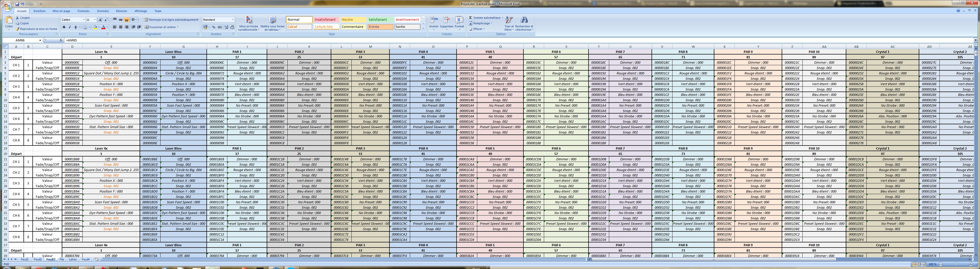This screenshot has height=269, width=980.
Task: Click the yellow fill color button
Action: click(95, 27)
